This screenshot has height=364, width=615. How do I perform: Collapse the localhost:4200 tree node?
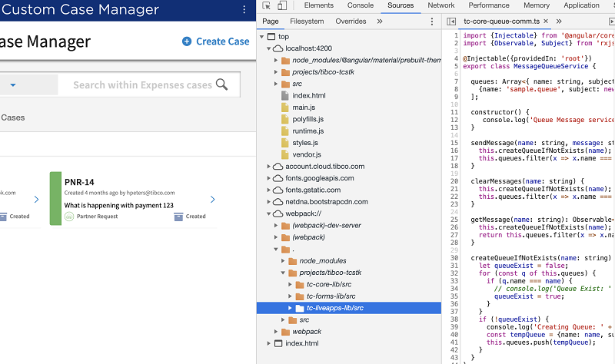[268, 48]
